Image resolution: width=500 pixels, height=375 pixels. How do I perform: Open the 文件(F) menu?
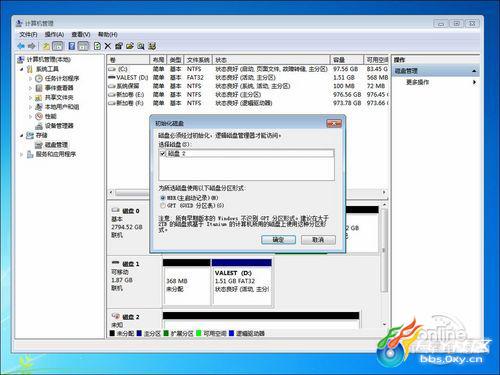click(x=28, y=34)
